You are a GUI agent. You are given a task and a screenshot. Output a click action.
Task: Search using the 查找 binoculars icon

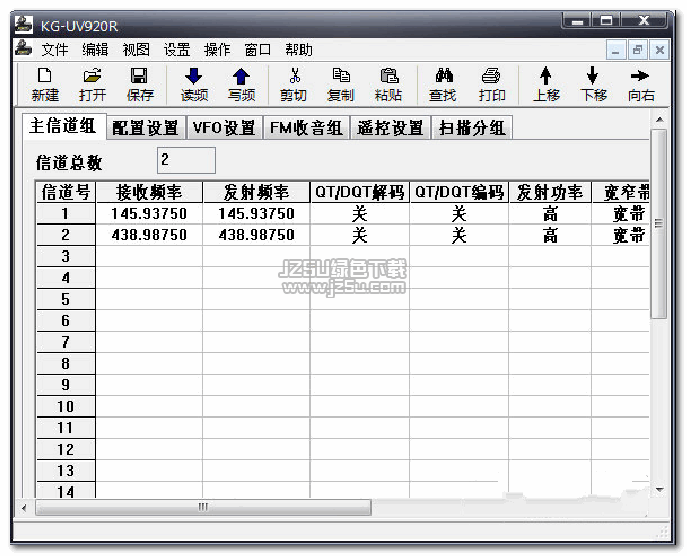click(x=443, y=85)
